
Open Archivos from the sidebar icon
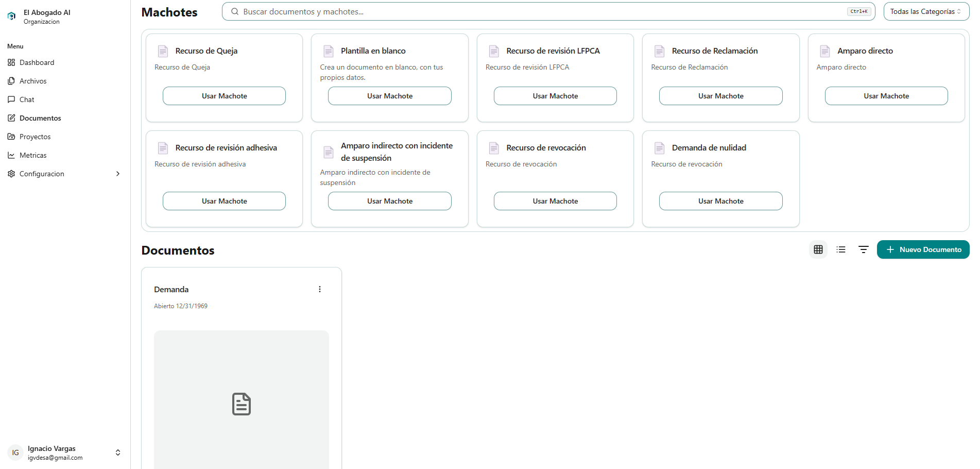(11, 80)
